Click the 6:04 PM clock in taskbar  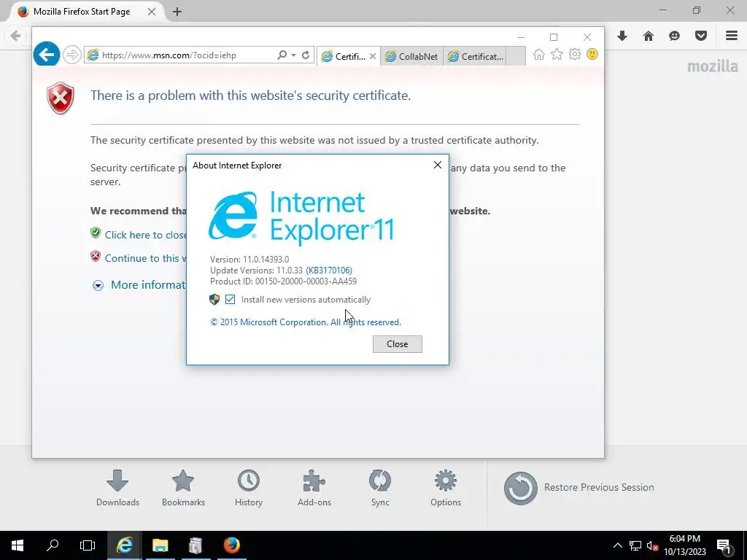685,539
